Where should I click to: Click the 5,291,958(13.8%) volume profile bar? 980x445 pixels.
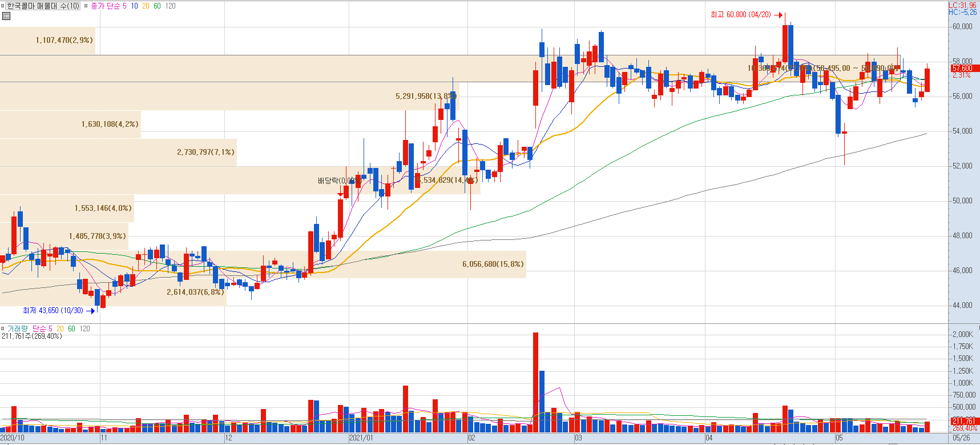tap(229, 96)
